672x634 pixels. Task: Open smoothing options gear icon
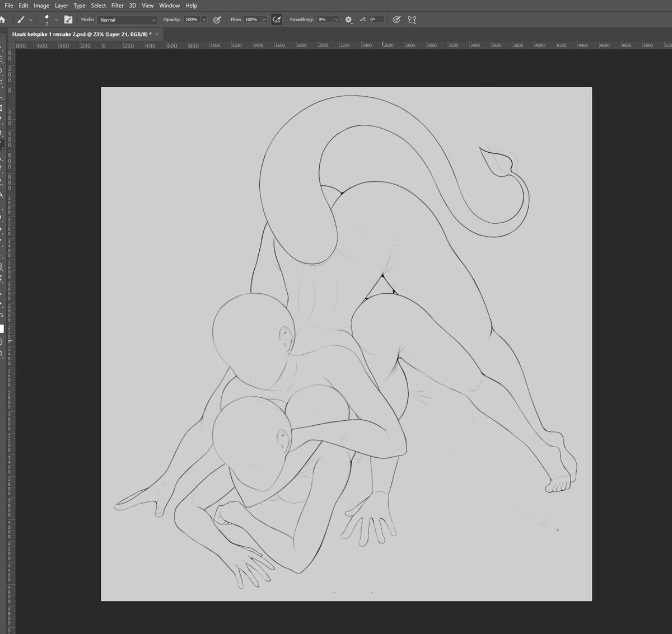coord(348,20)
